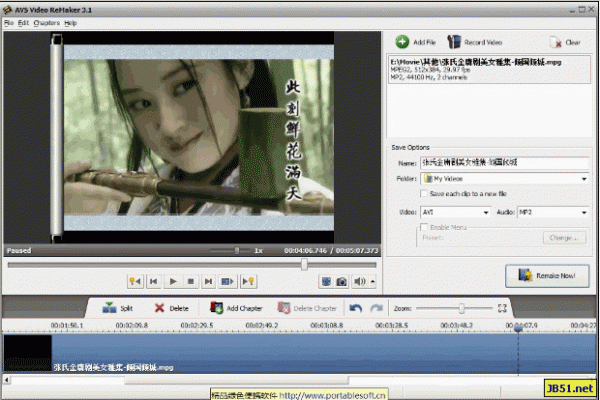
Task: Click the current time 00:04:06.746 display
Action: click(305, 251)
